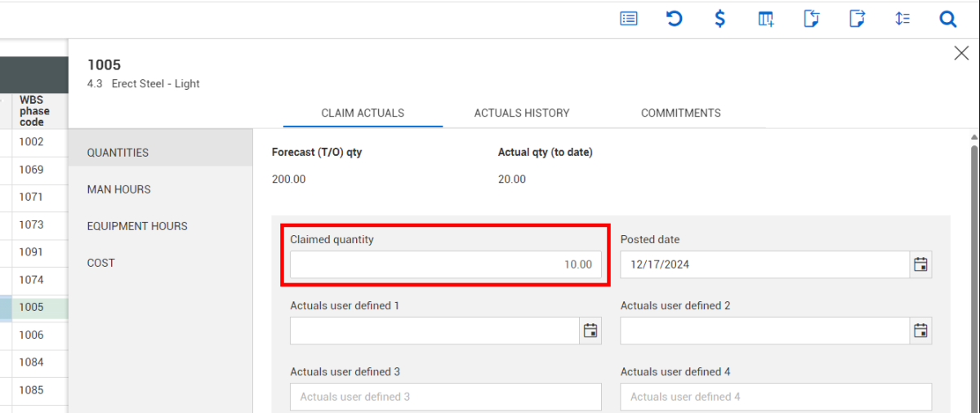This screenshot has width=980, height=413.
Task: Go to the Cost section
Action: point(101,263)
